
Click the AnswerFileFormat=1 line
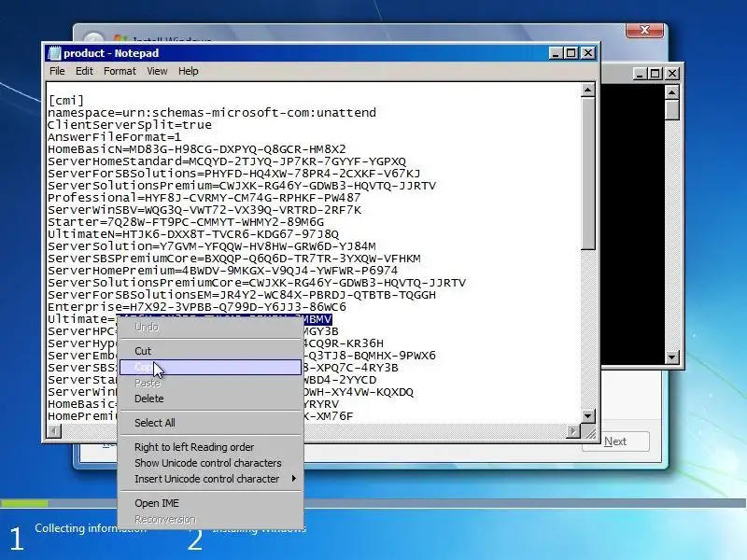(114, 137)
